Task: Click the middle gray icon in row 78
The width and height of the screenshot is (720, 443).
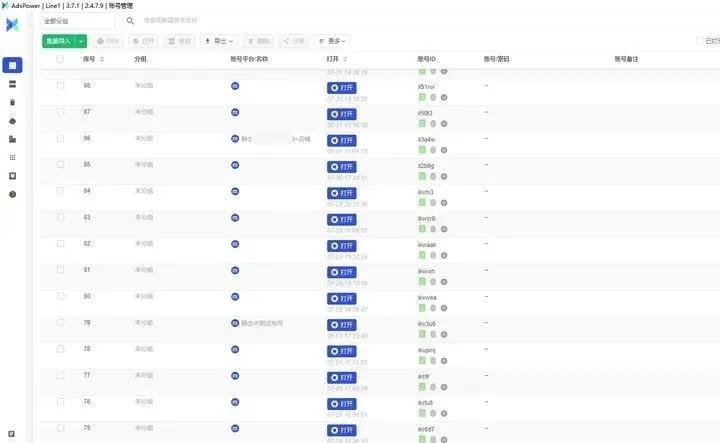Action: click(433, 361)
